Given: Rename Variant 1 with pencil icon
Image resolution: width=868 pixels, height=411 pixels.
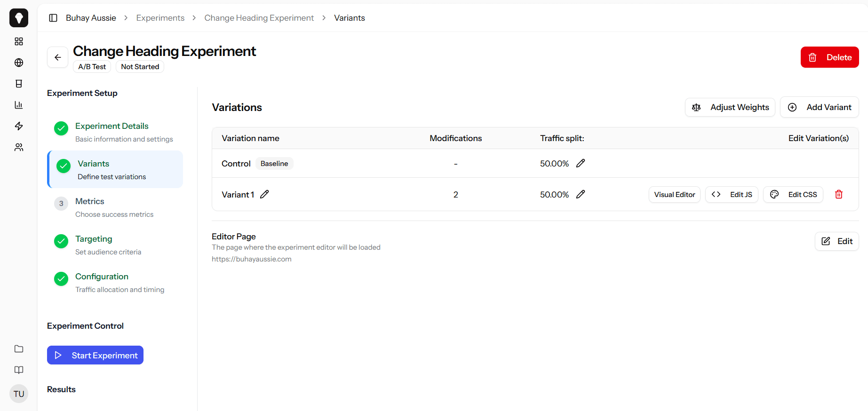Looking at the screenshot, I should [x=264, y=194].
